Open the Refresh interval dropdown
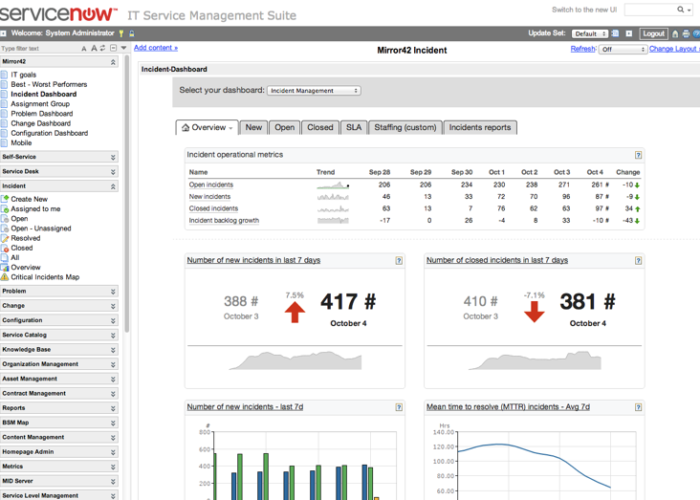700x500 pixels. pyautogui.click(x=623, y=49)
